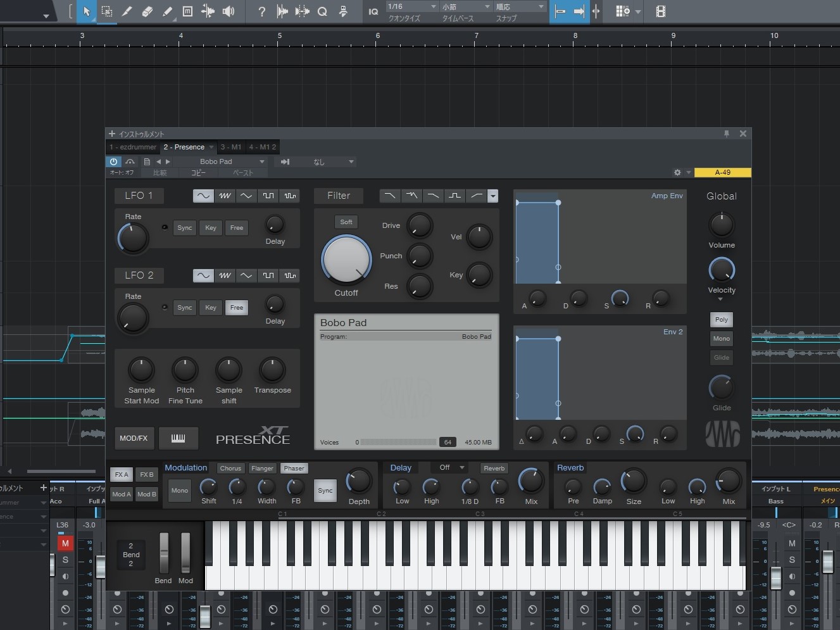Open the filter type dropdown arrow

point(492,196)
